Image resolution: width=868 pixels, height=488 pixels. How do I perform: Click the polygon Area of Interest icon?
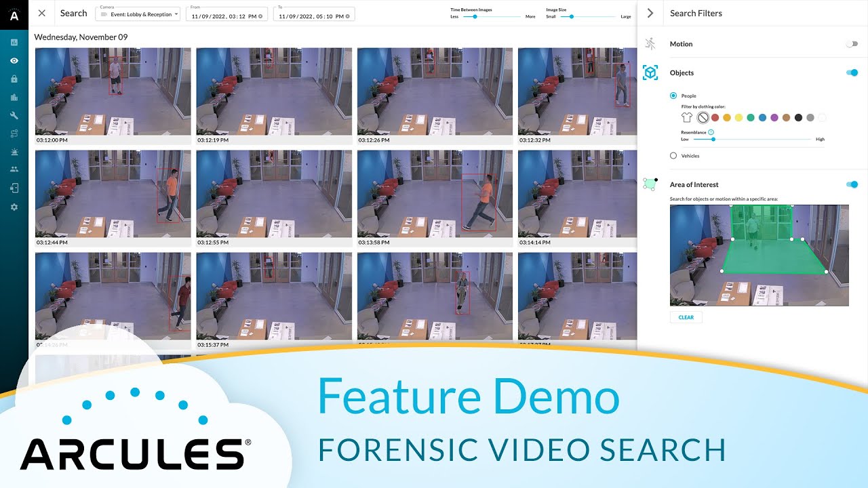pos(650,184)
